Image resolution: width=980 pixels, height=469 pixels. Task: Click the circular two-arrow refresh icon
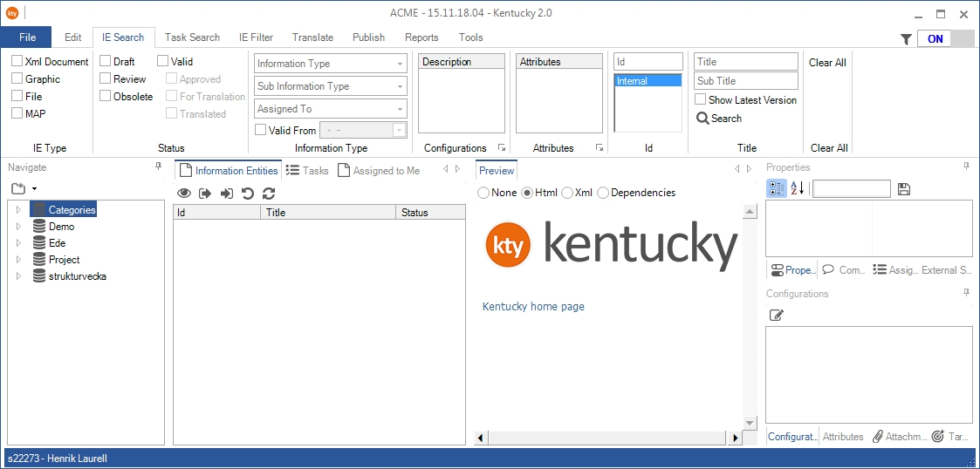tap(269, 194)
